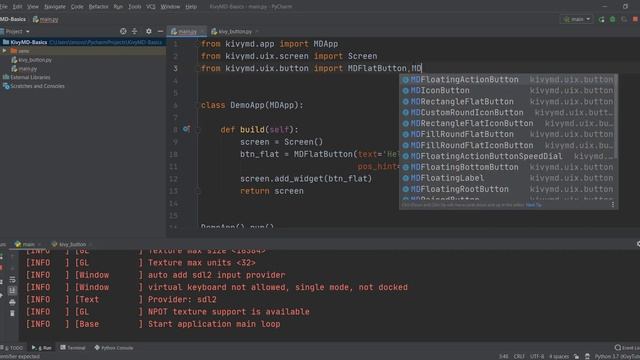
Task: Switch to kivy_button tab in Run panel
Action: (x=69, y=244)
